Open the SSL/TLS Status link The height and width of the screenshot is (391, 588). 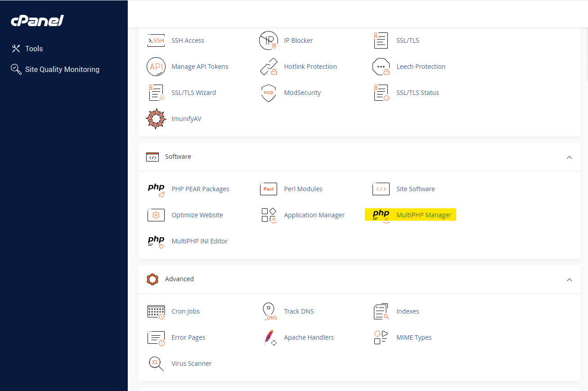click(417, 92)
